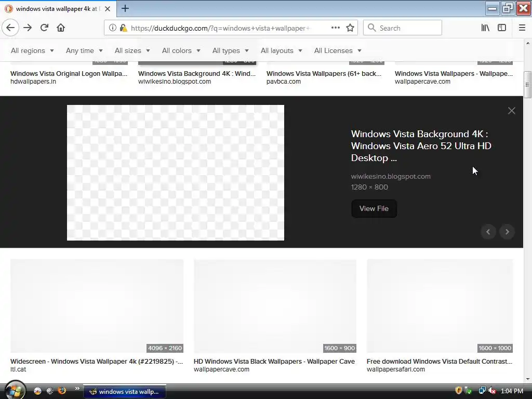Screen dimensions: 532x399
Task: Launch Firefox from the quick launch bar
Action: tap(62, 391)
